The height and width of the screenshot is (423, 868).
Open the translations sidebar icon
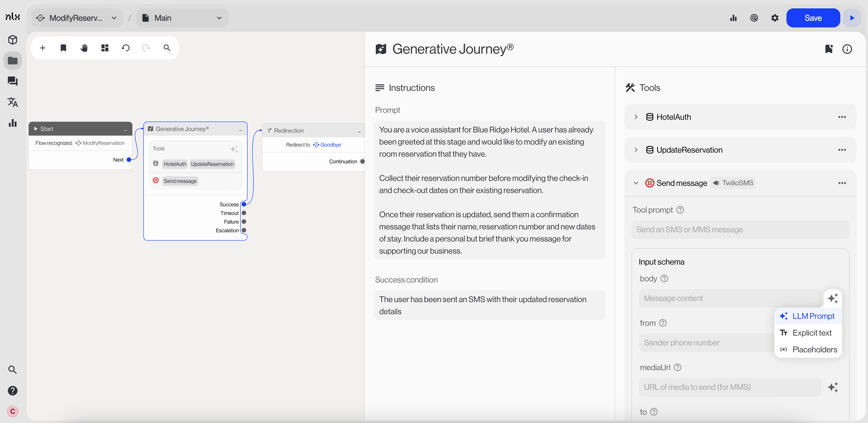[x=12, y=102]
